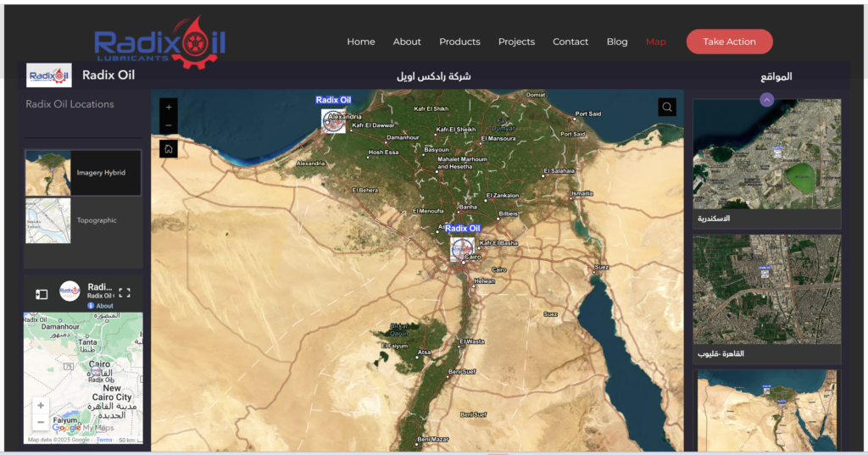Click the Kafr El Sheikh city label
Image resolution: width=868 pixels, height=455 pixels.
455,130
